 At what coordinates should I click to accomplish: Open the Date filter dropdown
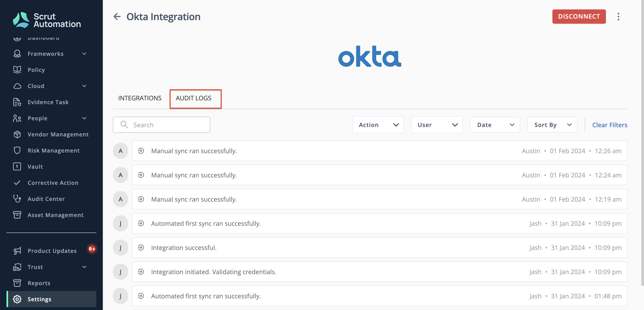point(495,125)
